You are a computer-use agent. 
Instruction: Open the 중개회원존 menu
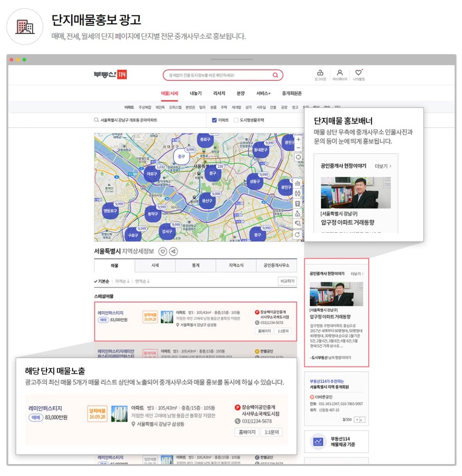point(292,93)
